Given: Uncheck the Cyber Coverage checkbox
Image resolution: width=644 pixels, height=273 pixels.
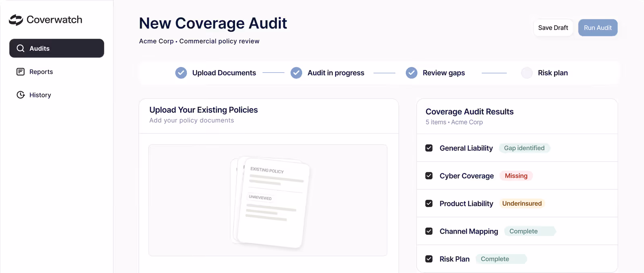Looking at the screenshot, I should (429, 176).
